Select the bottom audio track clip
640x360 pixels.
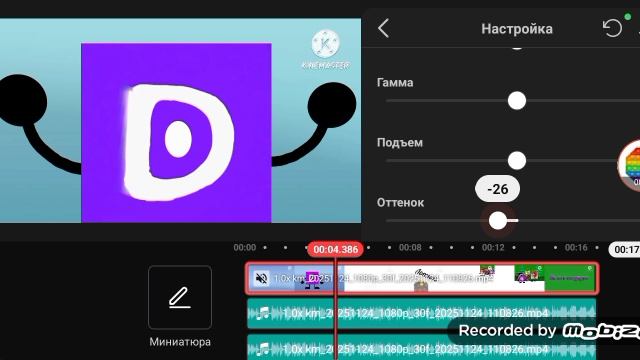[x=422, y=347]
